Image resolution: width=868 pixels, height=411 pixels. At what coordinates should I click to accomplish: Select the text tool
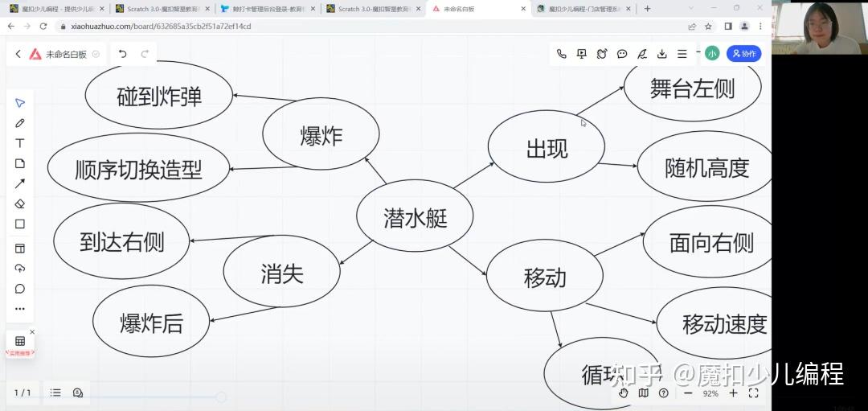[20, 143]
